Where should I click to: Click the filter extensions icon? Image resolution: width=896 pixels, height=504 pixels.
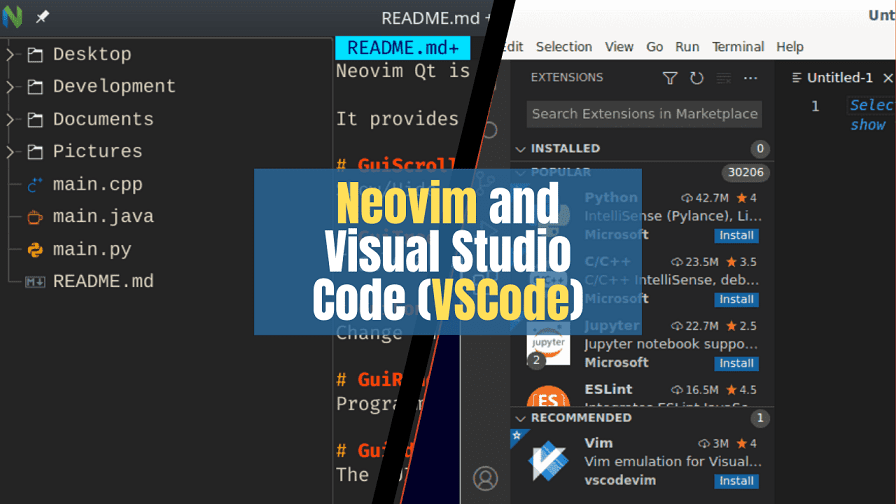click(670, 78)
